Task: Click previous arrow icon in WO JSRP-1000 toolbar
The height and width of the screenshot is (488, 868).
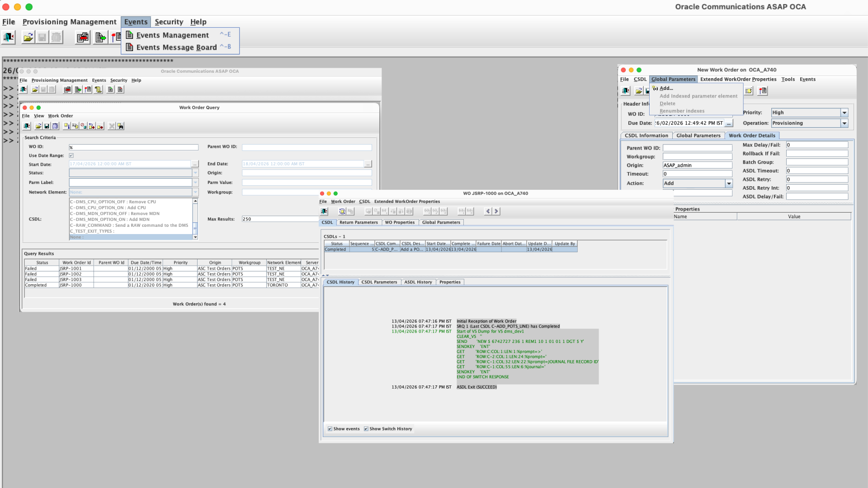Action: pyautogui.click(x=488, y=211)
